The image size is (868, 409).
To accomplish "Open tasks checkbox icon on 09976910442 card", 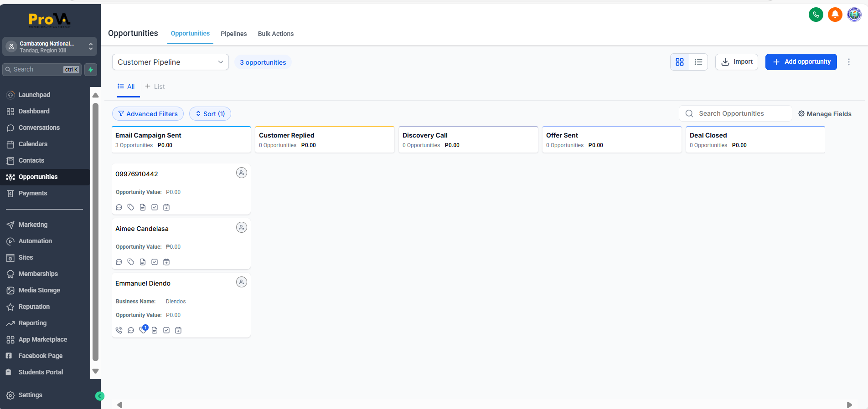I will pyautogui.click(x=155, y=207).
